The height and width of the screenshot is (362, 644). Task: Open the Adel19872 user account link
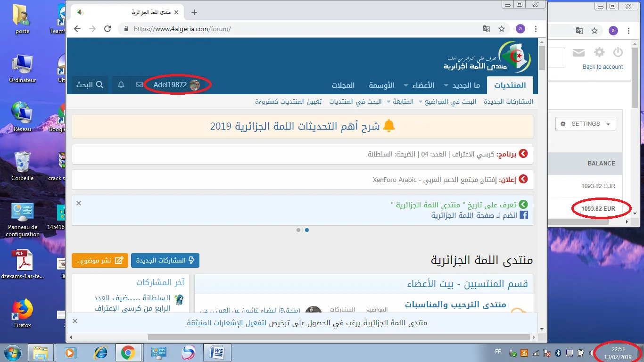[176, 85]
